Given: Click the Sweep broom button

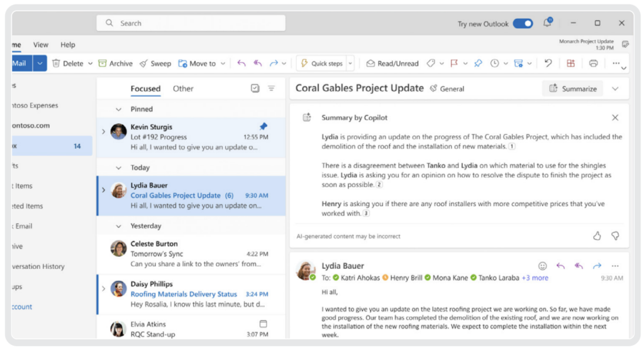Looking at the screenshot, I should click(x=155, y=63).
